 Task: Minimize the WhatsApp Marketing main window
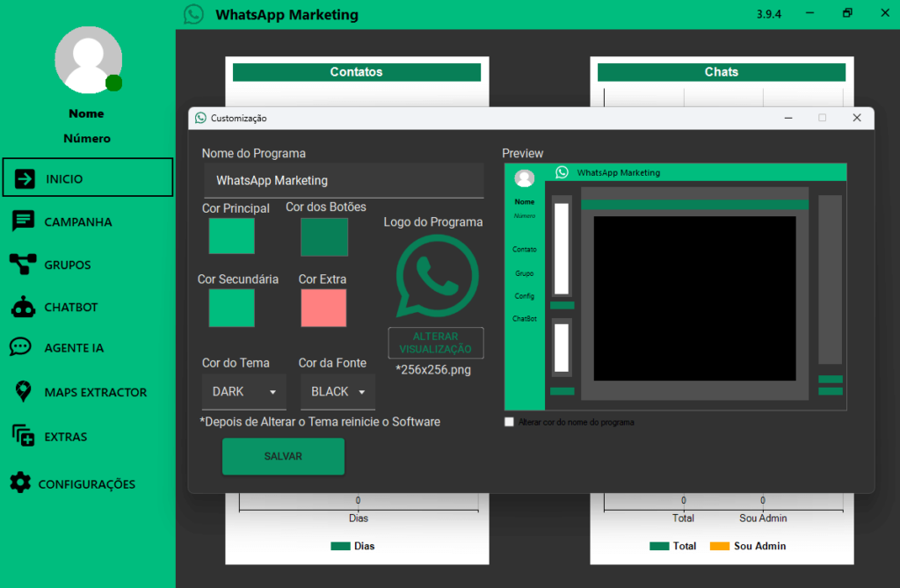[x=809, y=13]
